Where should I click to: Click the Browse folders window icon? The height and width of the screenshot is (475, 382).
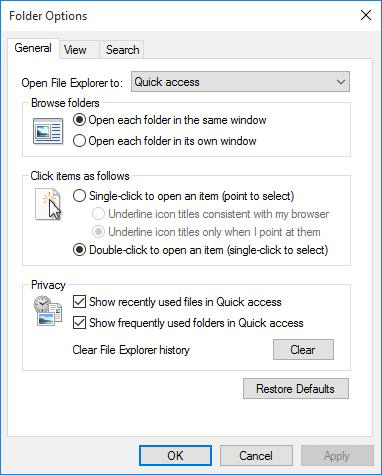pos(48,131)
